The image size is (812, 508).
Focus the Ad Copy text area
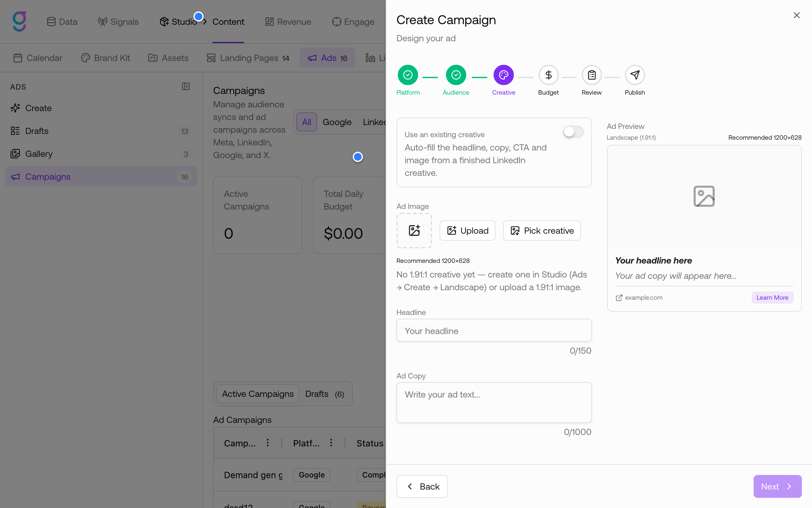tap(494, 403)
